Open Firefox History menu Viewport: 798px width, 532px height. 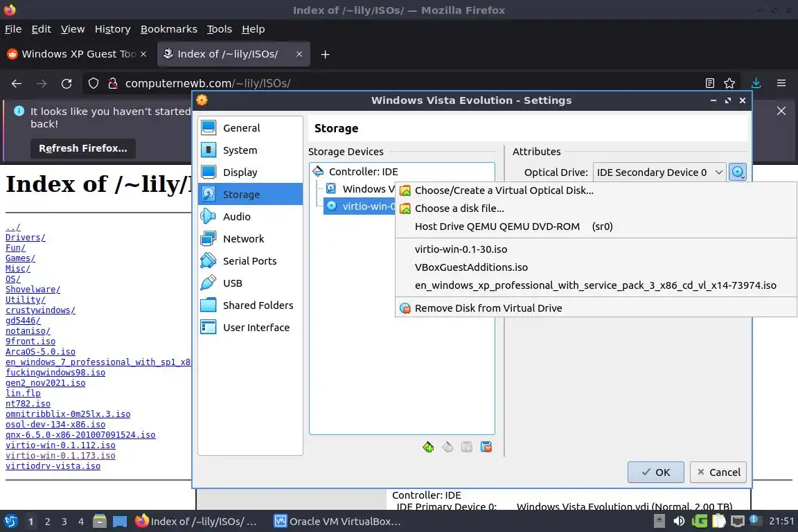point(112,29)
